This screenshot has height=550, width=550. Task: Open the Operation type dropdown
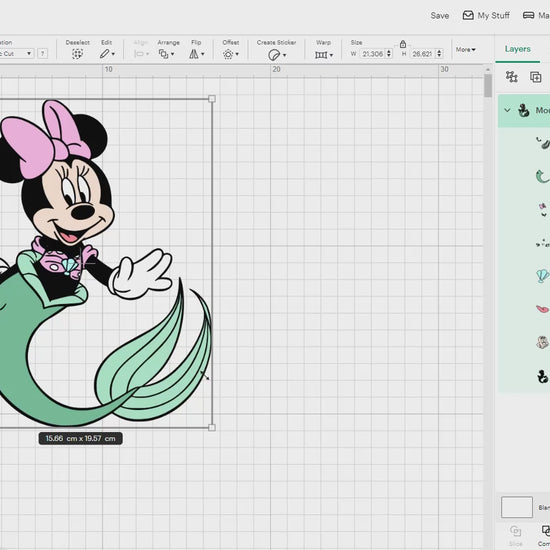[x=16, y=54]
